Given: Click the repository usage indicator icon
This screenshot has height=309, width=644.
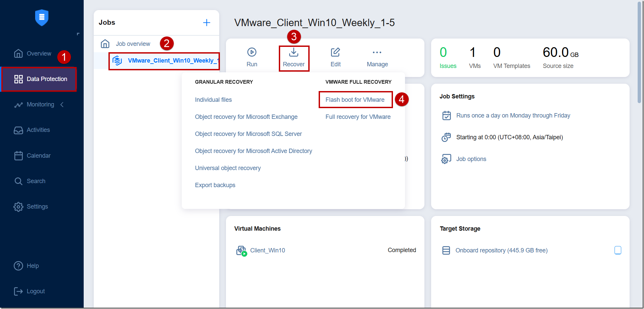Looking at the screenshot, I should tap(618, 250).
